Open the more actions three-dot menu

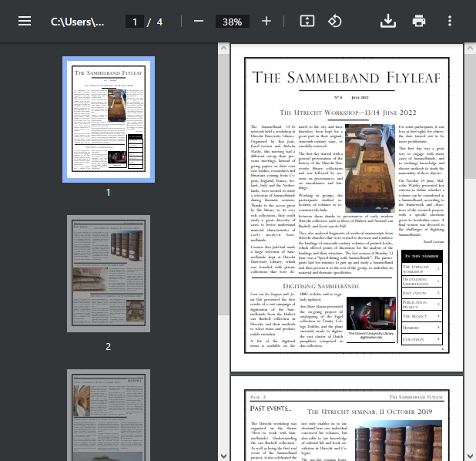(450, 22)
